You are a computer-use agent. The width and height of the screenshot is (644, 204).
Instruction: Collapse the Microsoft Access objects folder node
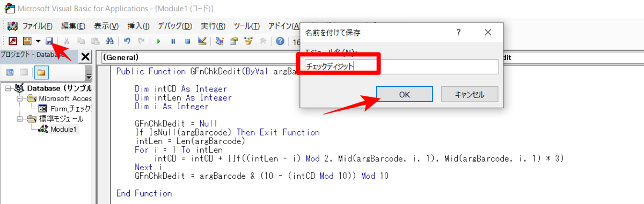tap(20, 99)
